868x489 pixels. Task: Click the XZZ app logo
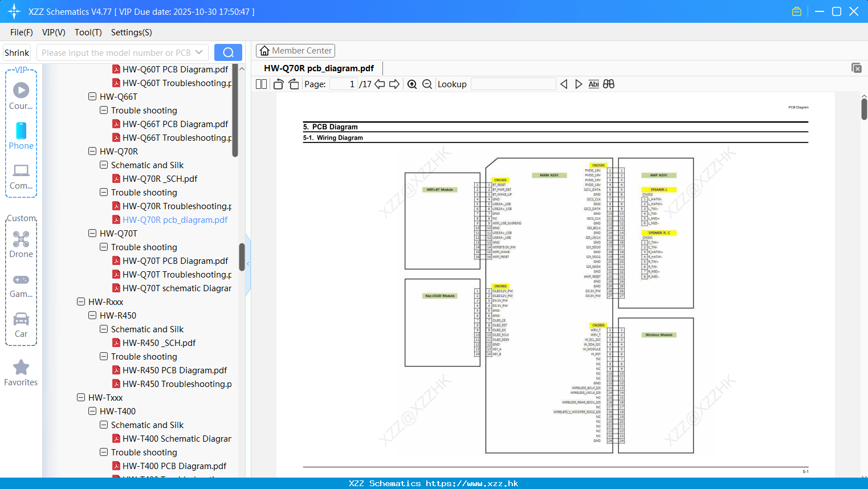pos(14,11)
